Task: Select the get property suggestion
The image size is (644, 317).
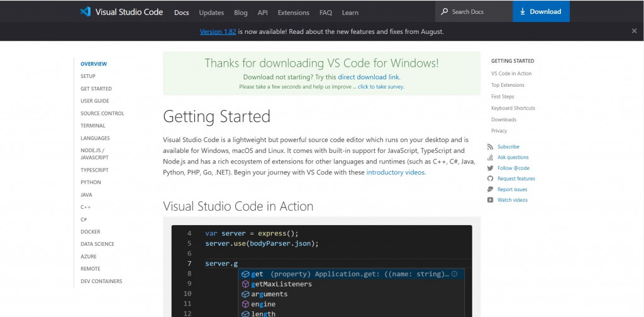Action: point(352,274)
